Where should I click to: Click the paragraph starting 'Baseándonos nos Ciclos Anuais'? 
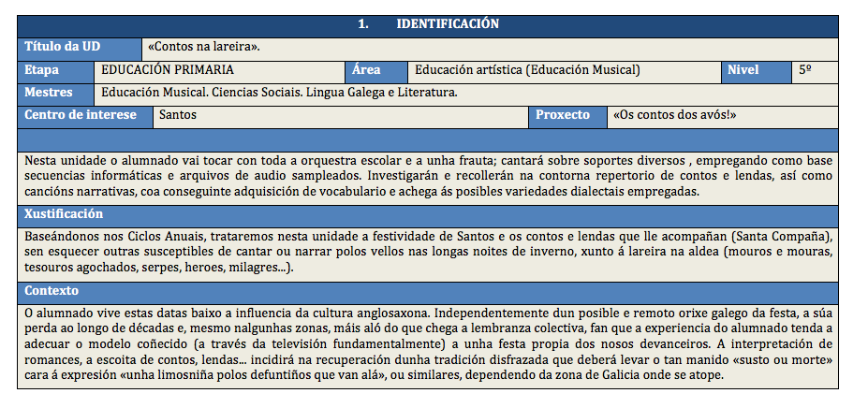pyautogui.click(x=428, y=251)
